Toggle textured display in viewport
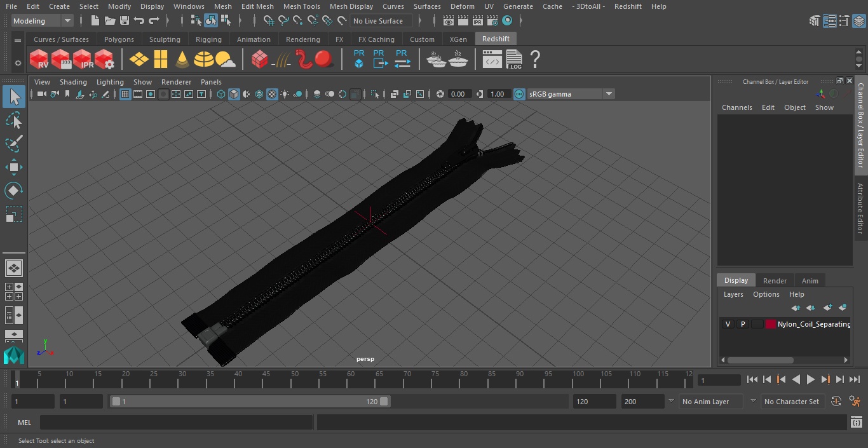868x448 pixels. (x=272, y=94)
